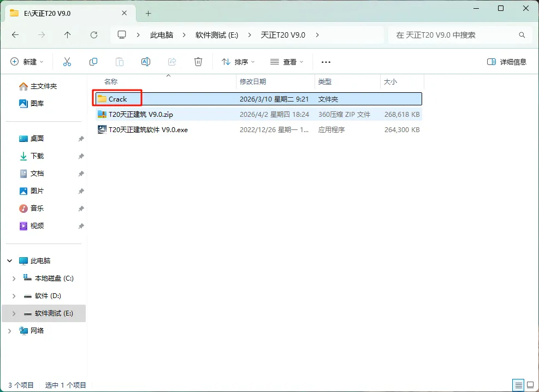539x392 pixels.
Task: Switch to details list view icon
Action: click(x=518, y=385)
